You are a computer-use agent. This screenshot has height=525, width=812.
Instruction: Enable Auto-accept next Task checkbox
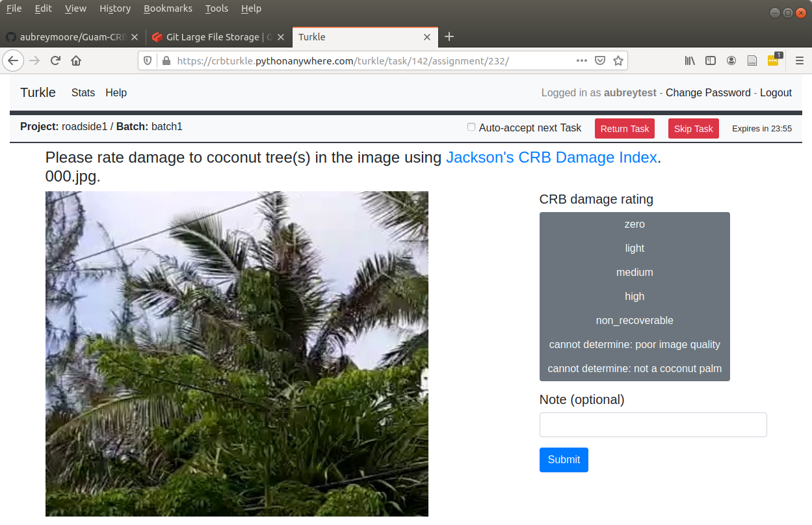pyautogui.click(x=471, y=128)
